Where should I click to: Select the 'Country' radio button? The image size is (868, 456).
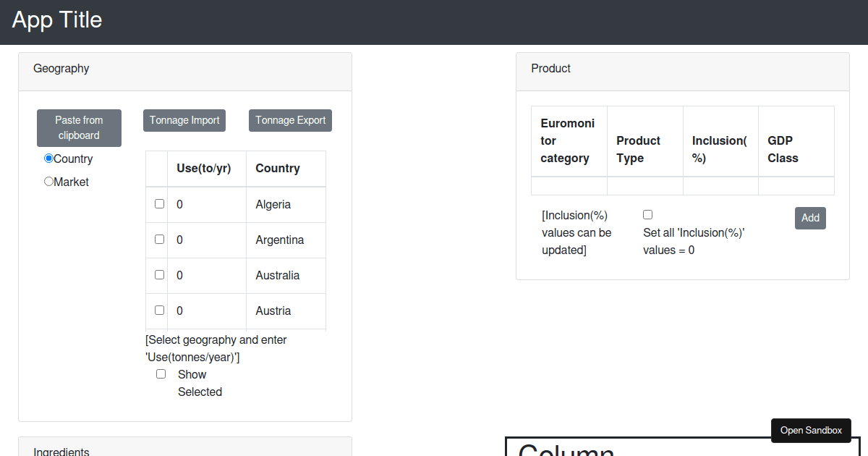(48, 157)
